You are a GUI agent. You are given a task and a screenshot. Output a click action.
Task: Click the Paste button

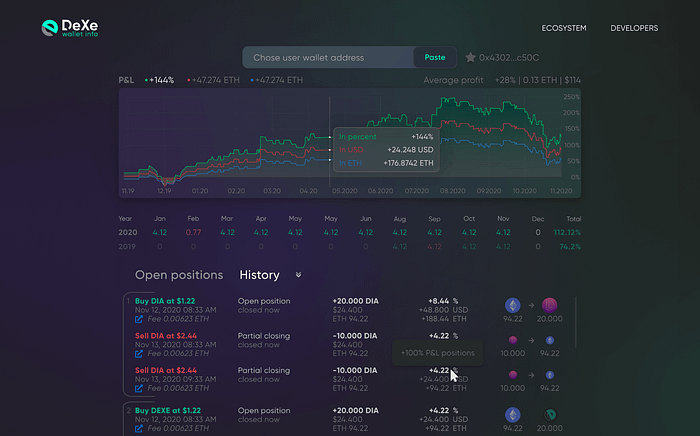point(435,58)
